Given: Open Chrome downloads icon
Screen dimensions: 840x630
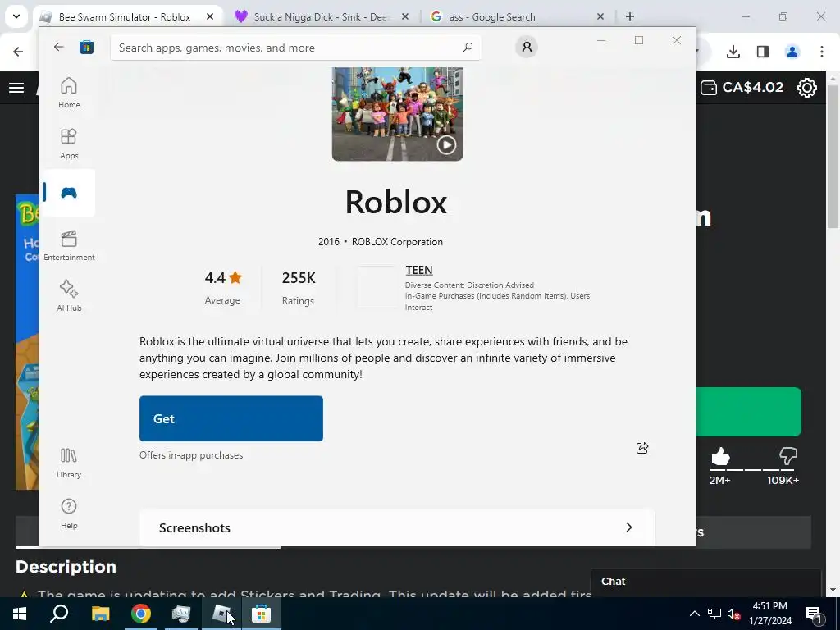Looking at the screenshot, I should click(733, 52).
